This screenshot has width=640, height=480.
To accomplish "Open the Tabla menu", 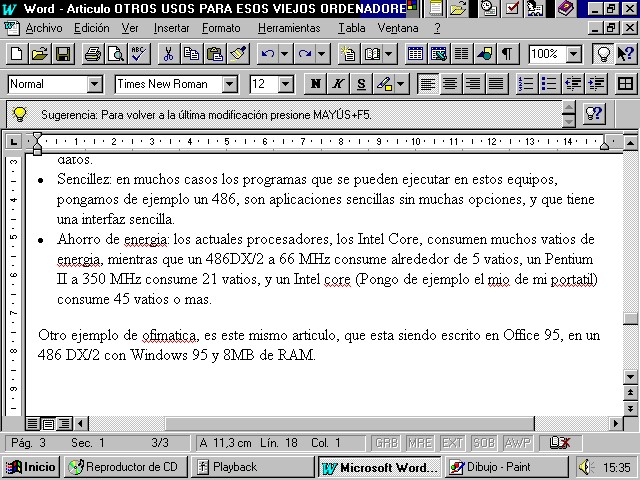I will [351, 28].
